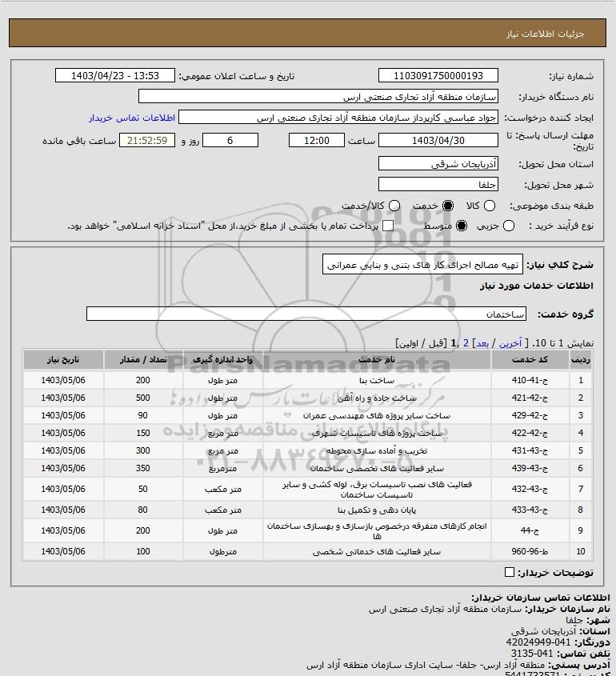Viewport: 616px width, 676px height.
Task: Click the city field جلفا
Action: click(438, 184)
